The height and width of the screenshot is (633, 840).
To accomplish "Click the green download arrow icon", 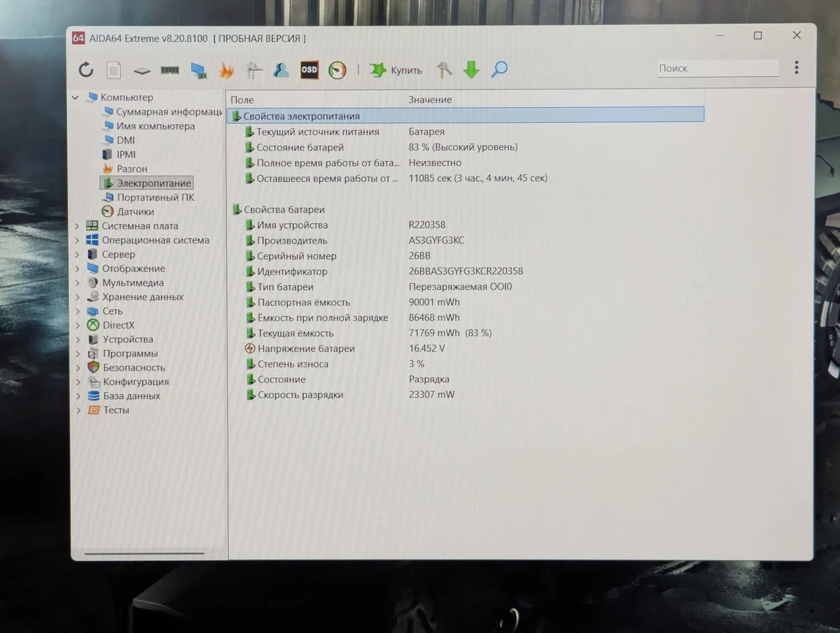I will [471, 70].
